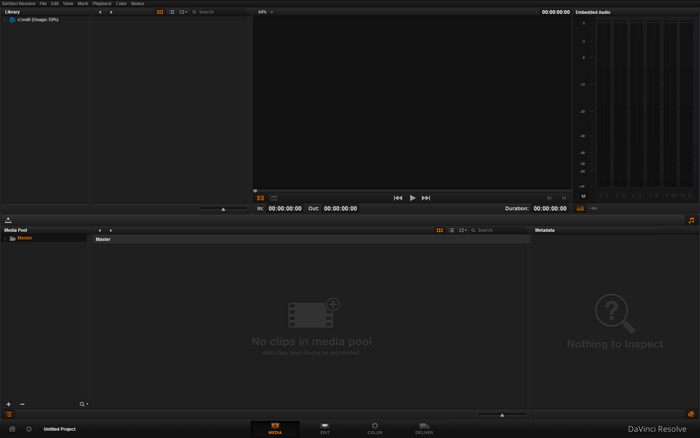
Task: Open the Color menu
Action: click(121, 3)
